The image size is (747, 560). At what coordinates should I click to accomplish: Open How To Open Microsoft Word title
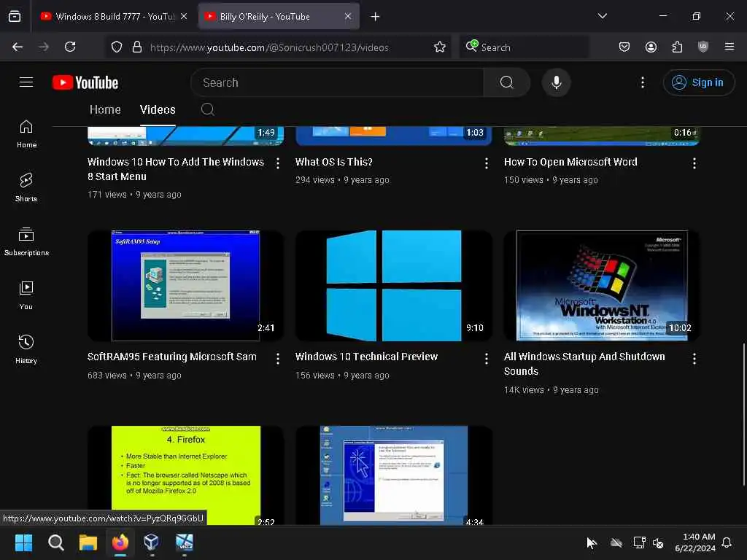(x=570, y=162)
